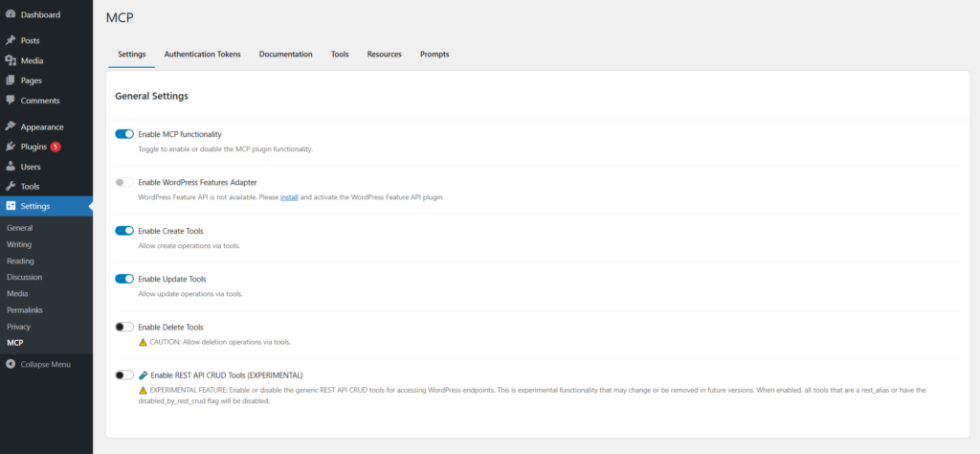Screen dimensions: 980x454
Task: Click the Enable Update Tools label
Action: 172,279
